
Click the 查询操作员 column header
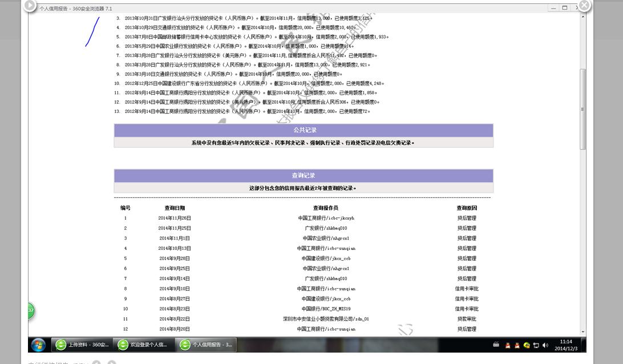[326, 208]
